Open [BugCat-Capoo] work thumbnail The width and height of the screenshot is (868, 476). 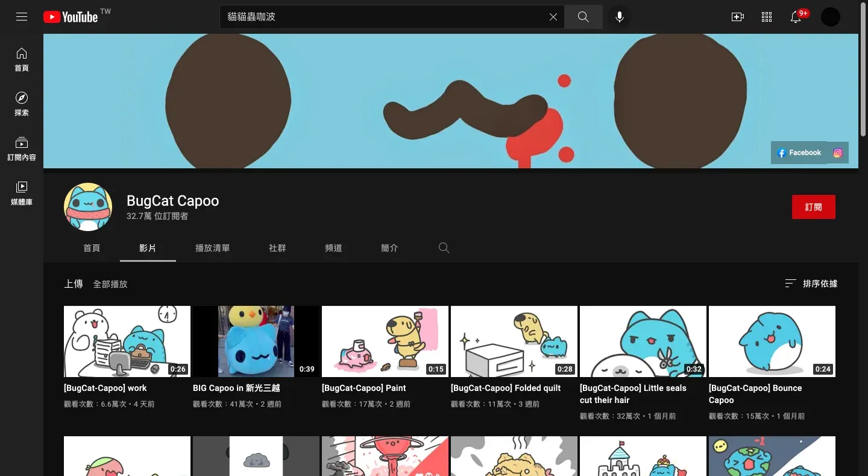[x=127, y=341]
